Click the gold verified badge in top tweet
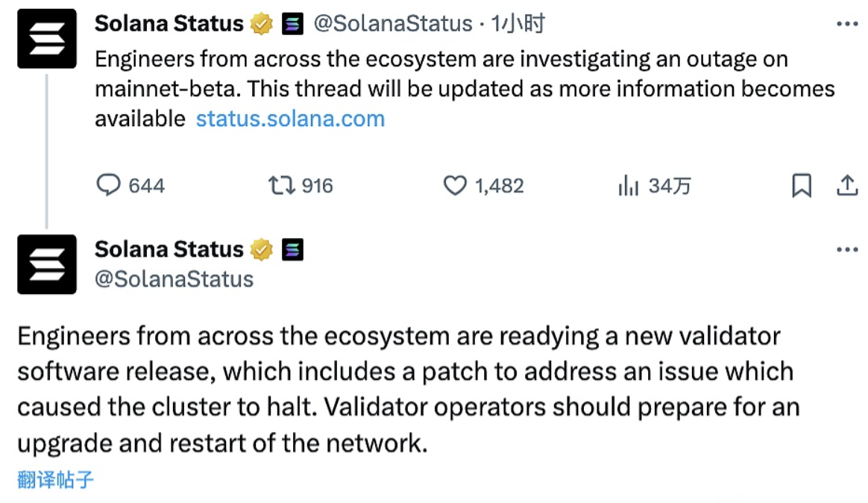Viewport: 868px width, 503px height. [x=262, y=25]
